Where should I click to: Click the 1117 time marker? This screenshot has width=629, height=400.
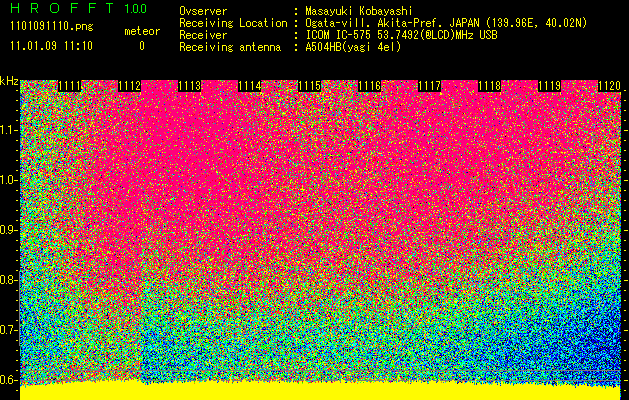point(430,86)
